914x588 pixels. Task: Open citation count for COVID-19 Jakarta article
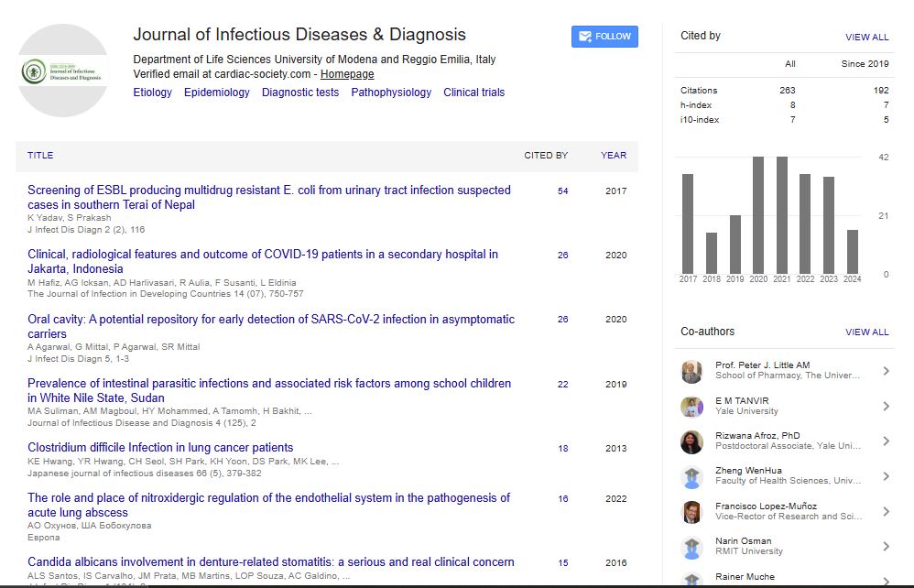point(562,255)
